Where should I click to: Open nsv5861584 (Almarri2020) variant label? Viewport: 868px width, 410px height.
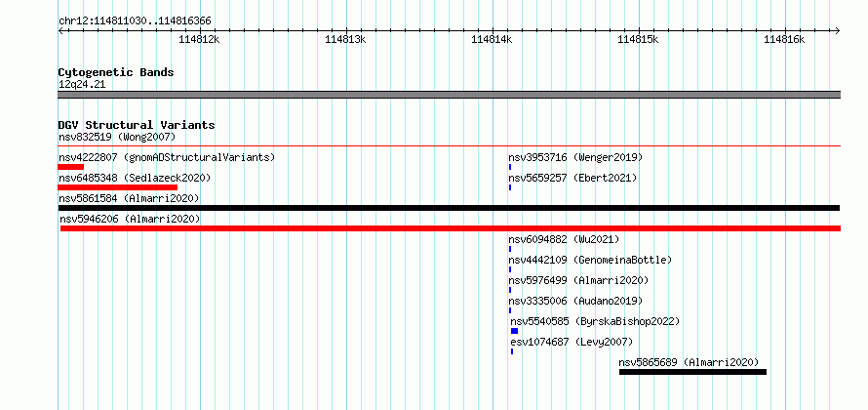point(129,198)
